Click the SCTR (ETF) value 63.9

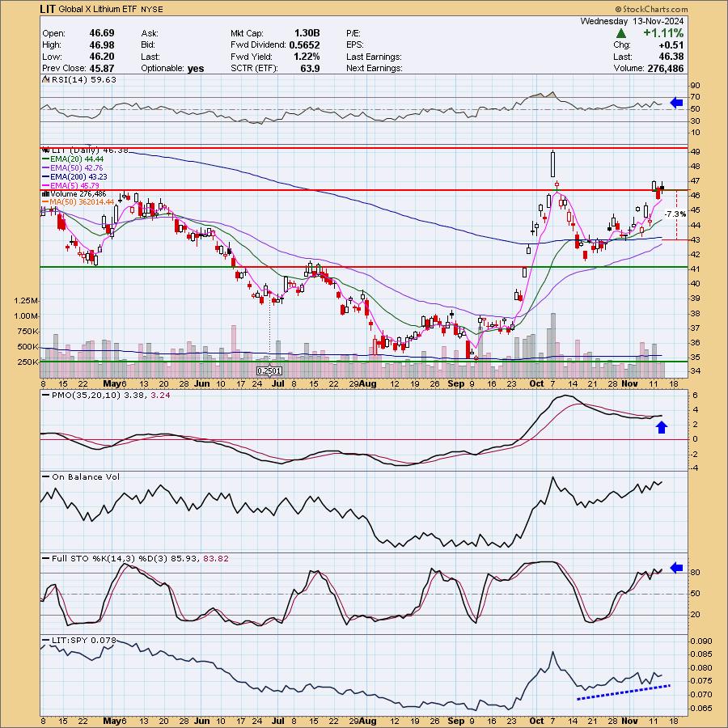(311, 68)
